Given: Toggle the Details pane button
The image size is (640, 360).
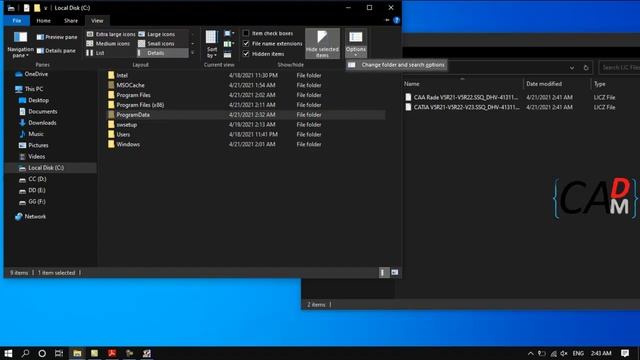Looking at the screenshot, I should [x=56, y=51].
